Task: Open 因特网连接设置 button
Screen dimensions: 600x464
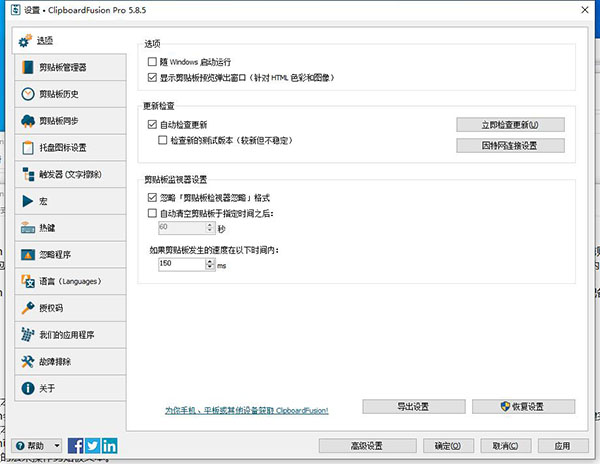Action: [510, 145]
